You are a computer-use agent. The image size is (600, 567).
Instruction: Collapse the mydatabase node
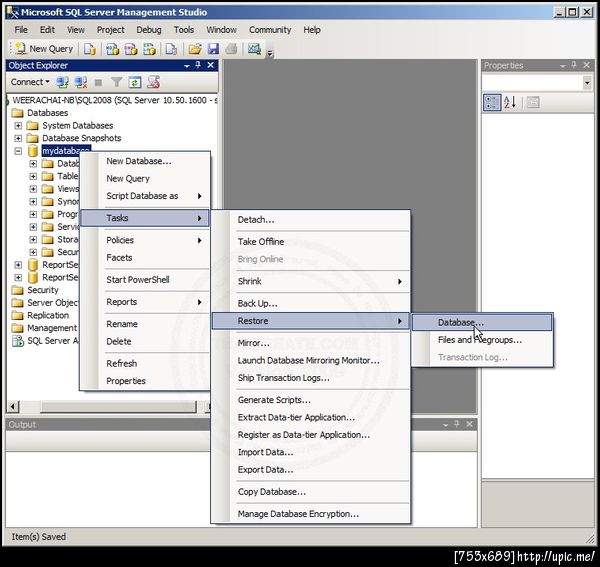coord(18,151)
